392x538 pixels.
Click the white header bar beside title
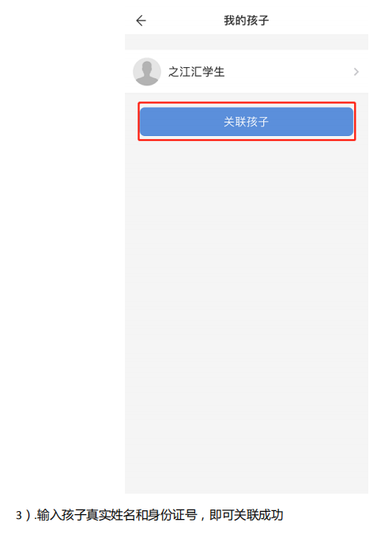click(x=318, y=21)
